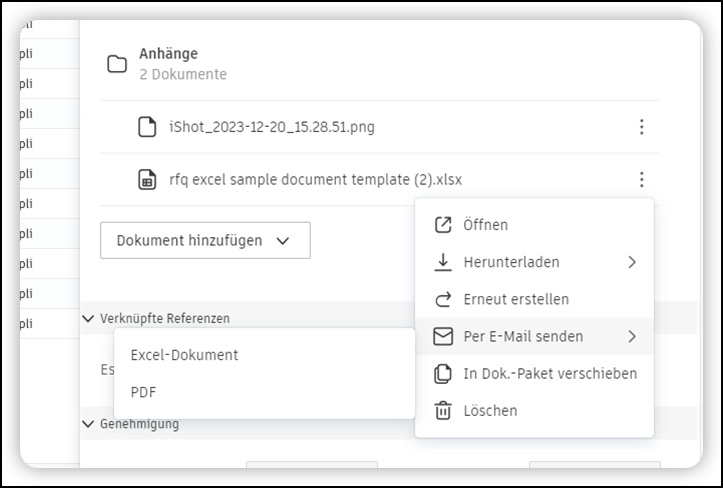Select Excel-Dokument from the submenu
Viewport: 723px width, 488px height.
(185, 355)
